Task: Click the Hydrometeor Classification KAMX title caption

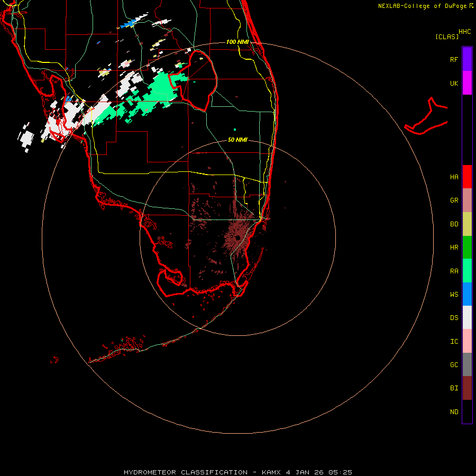Action: tap(237, 472)
